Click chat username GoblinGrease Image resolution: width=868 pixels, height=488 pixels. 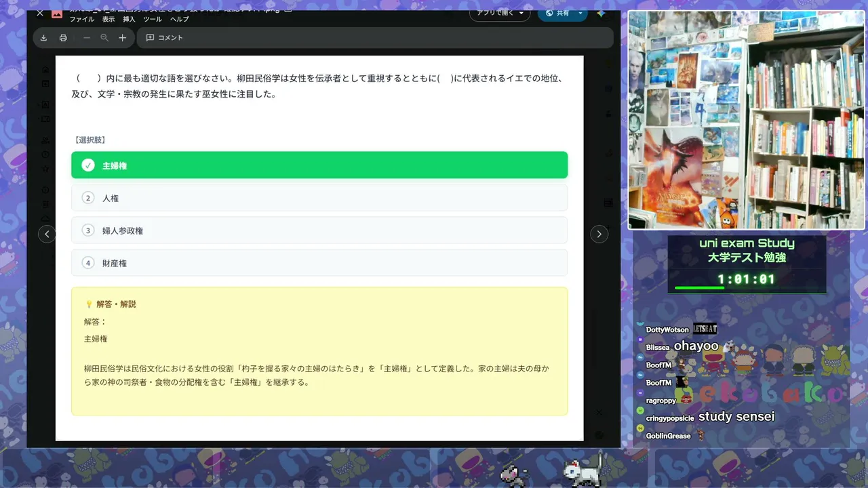pos(668,436)
